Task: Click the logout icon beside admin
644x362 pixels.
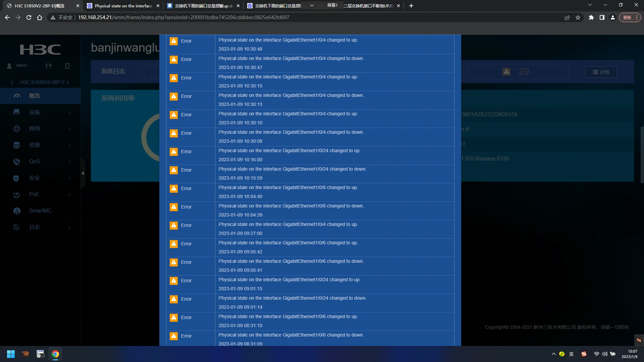Action: point(68,66)
